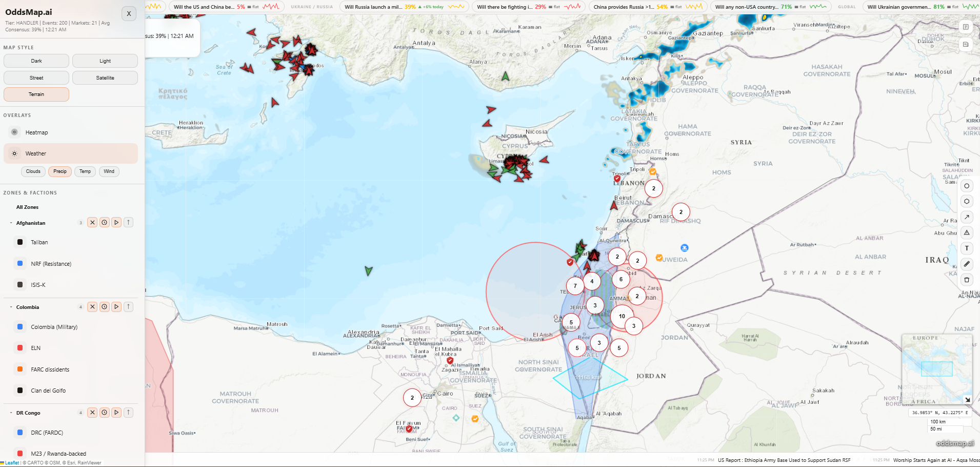
Task: Select the warning triangle marker tool
Action: 967,232
